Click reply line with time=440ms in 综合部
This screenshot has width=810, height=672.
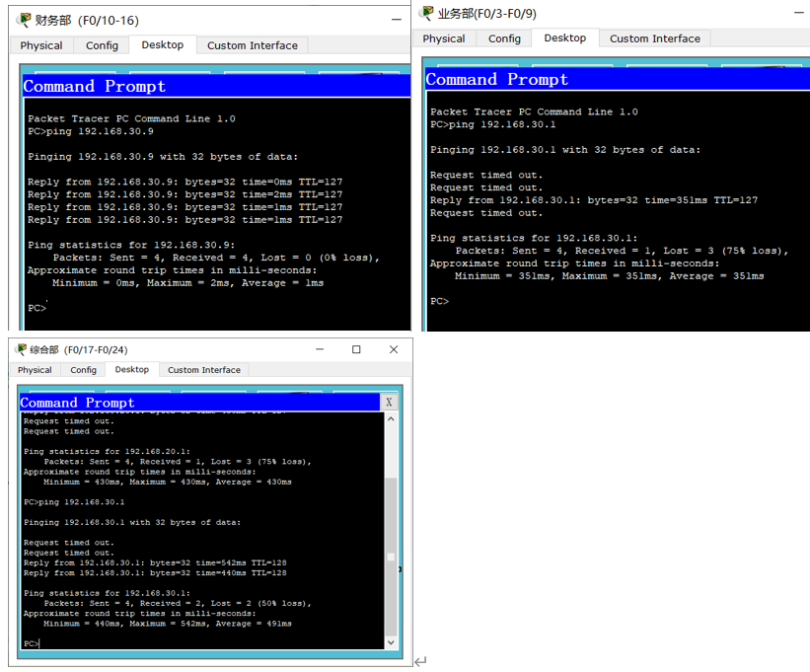tap(155, 572)
